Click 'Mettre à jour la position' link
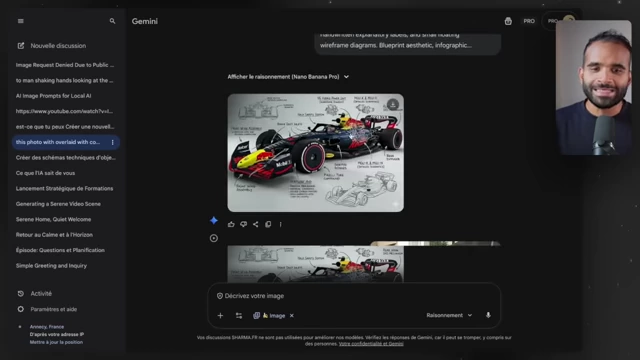The height and width of the screenshot is (360, 640). pos(56,342)
